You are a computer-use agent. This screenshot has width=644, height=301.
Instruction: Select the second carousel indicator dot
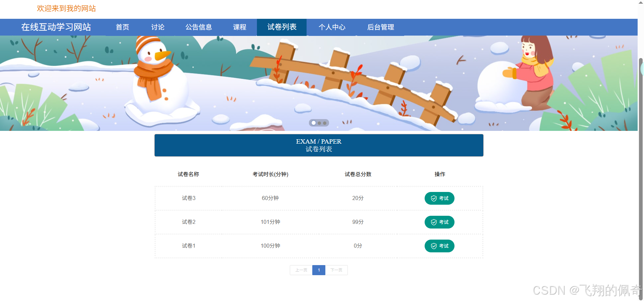point(319,123)
